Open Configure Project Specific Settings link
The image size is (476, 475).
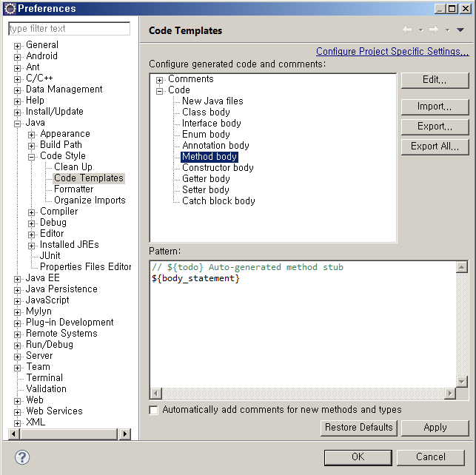[x=392, y=51]
